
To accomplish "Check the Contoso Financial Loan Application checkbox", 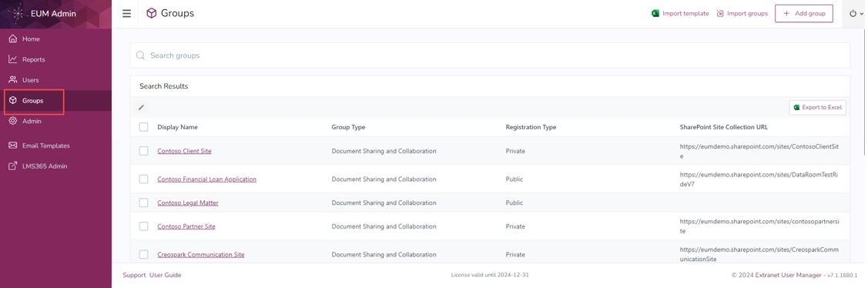I will [x=143, y=179].
